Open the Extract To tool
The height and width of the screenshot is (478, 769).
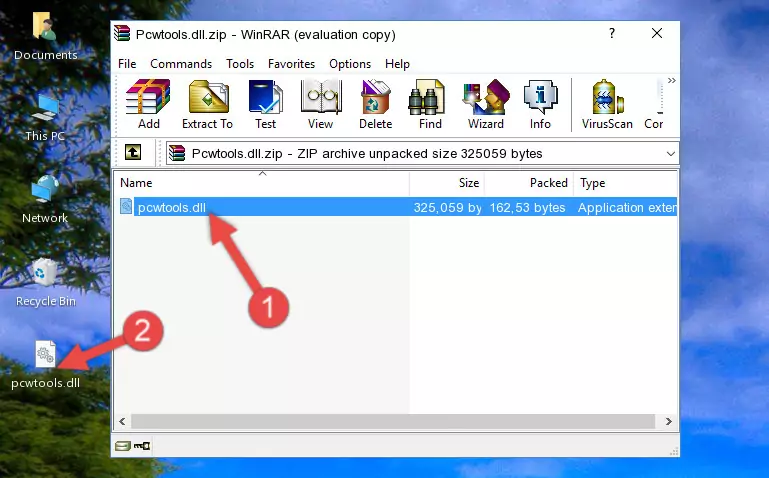(207, 104)
